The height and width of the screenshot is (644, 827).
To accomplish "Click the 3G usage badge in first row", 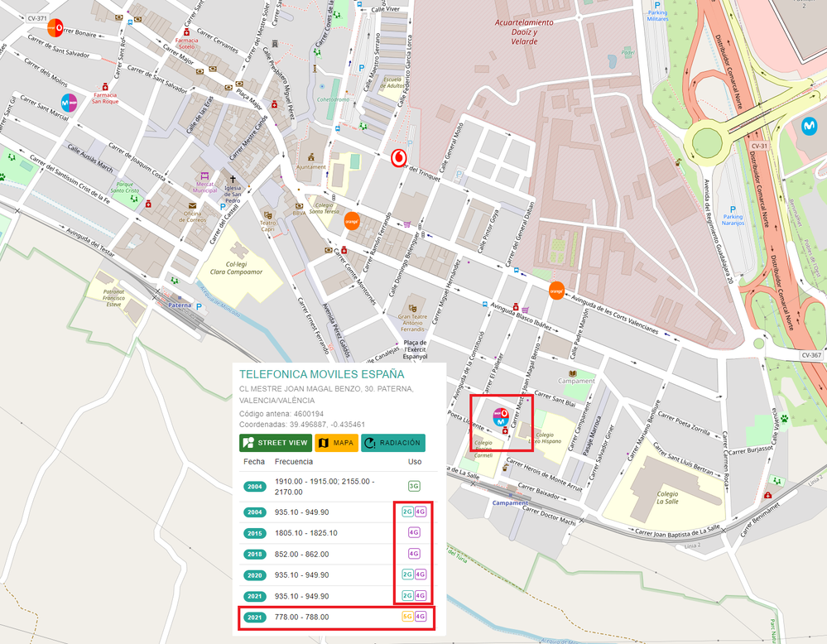I will tap(414, 486).
